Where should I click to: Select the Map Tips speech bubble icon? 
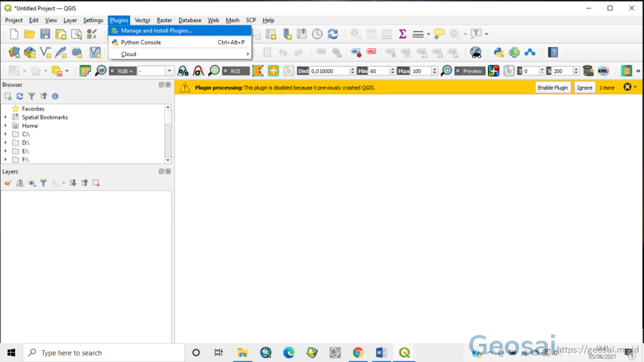[x=439, y=34]
